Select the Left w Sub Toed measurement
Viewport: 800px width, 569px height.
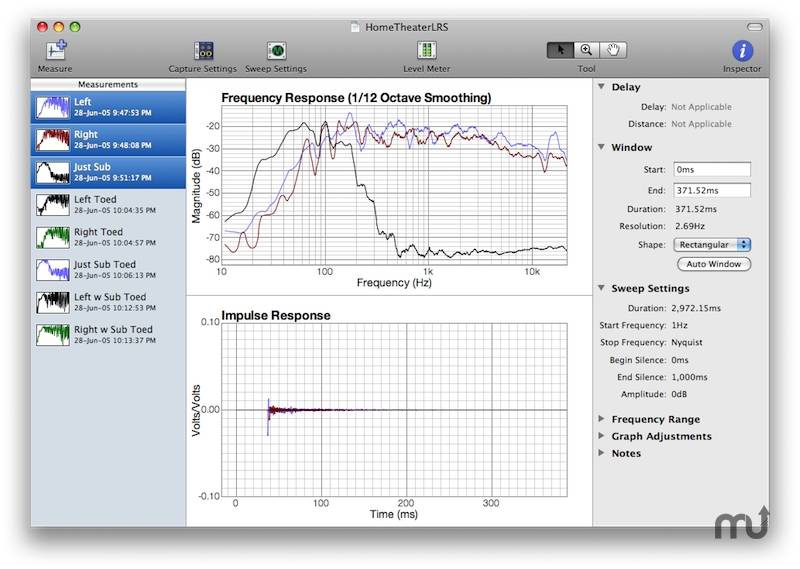[108, 303]
